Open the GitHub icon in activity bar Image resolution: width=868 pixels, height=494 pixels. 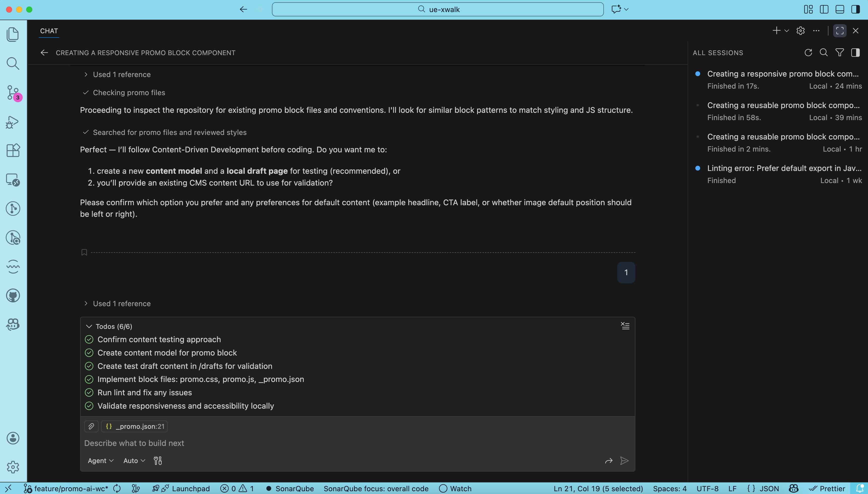coord(13,296)
